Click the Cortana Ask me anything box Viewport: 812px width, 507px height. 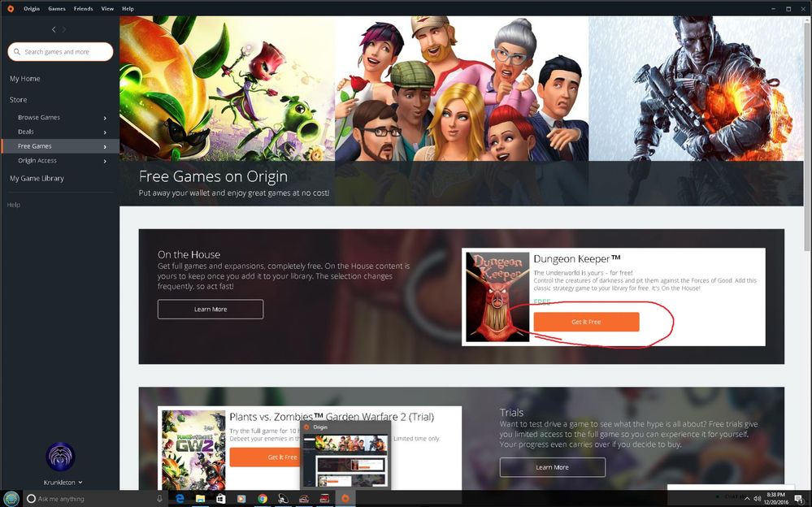pyautogui.click(x=95, y=499)
